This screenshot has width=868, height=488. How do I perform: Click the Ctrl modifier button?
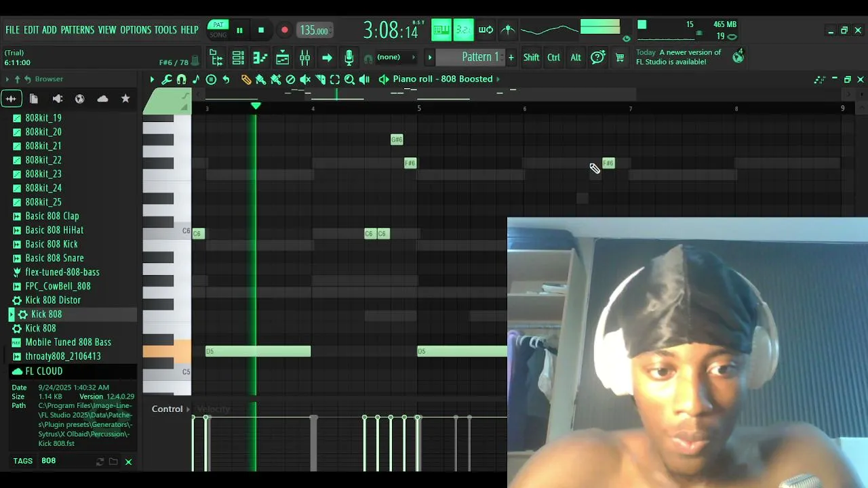[x=554, y=58]
